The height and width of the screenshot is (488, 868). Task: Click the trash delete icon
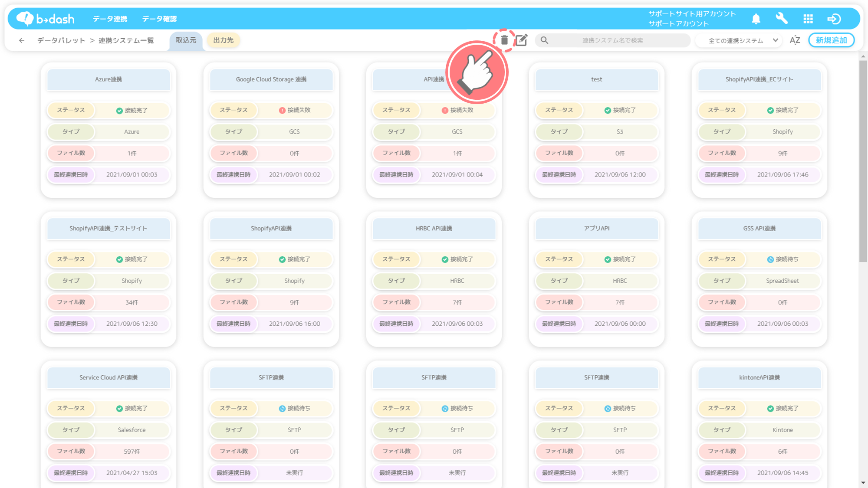pos(504,40)
